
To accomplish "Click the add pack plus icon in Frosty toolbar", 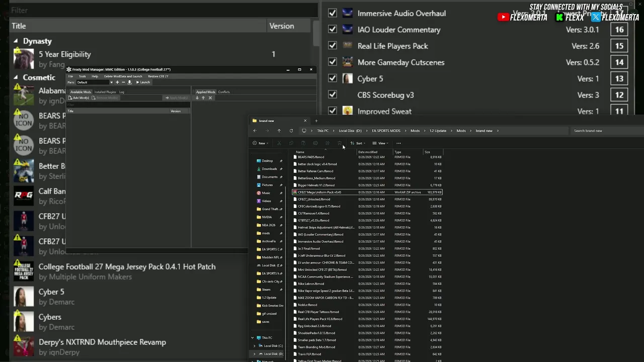I will click(x=117, y=82).
